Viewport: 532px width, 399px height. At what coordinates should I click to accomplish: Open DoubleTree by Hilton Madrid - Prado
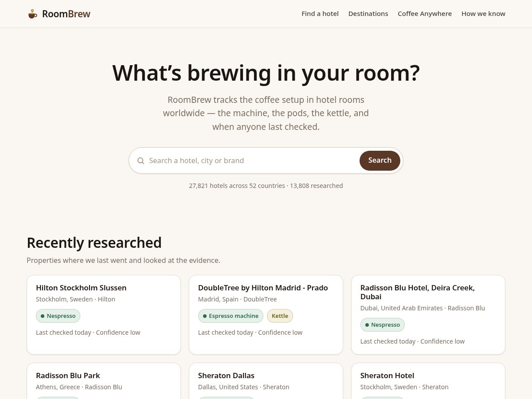click(263, 288)
